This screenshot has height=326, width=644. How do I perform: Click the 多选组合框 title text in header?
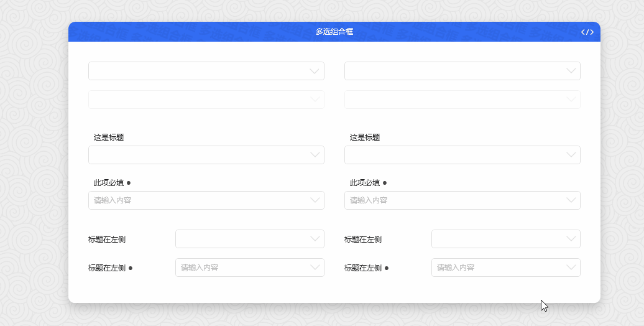tap(334, 32)
